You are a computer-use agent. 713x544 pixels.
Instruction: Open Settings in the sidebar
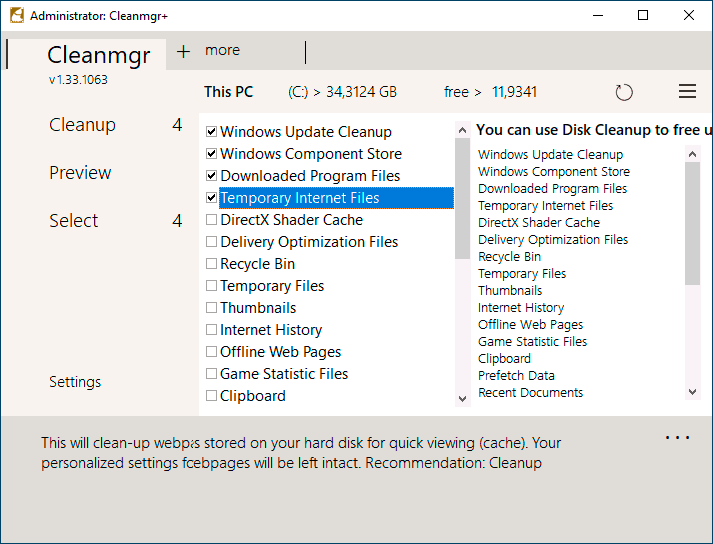(75, 382)
